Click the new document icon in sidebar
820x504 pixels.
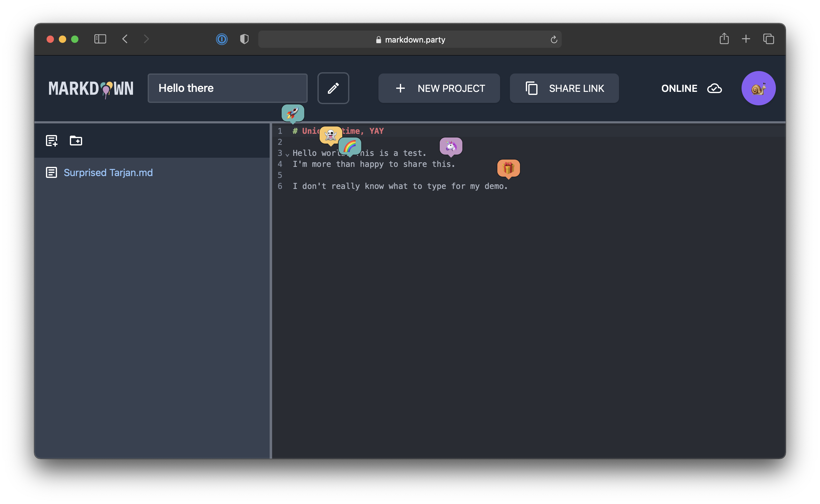tap(51, 141)
